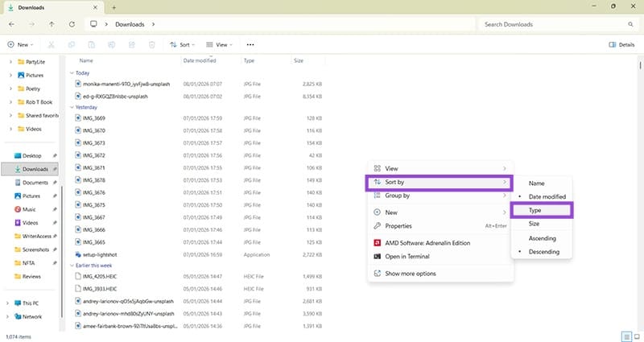The image size is (644, 342).
Task: Choose Ascending sort order
Action: click(x=541, y=238)
